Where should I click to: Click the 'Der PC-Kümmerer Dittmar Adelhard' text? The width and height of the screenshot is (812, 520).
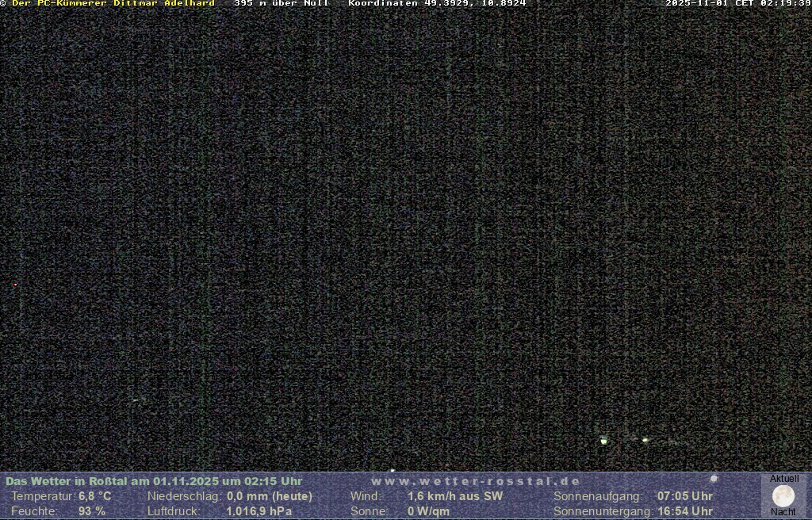[x=113, y=4]
